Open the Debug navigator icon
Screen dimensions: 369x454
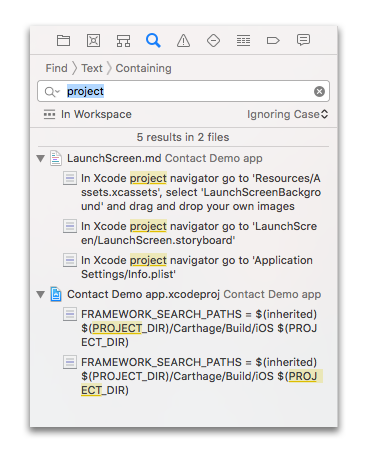point(243,41)
